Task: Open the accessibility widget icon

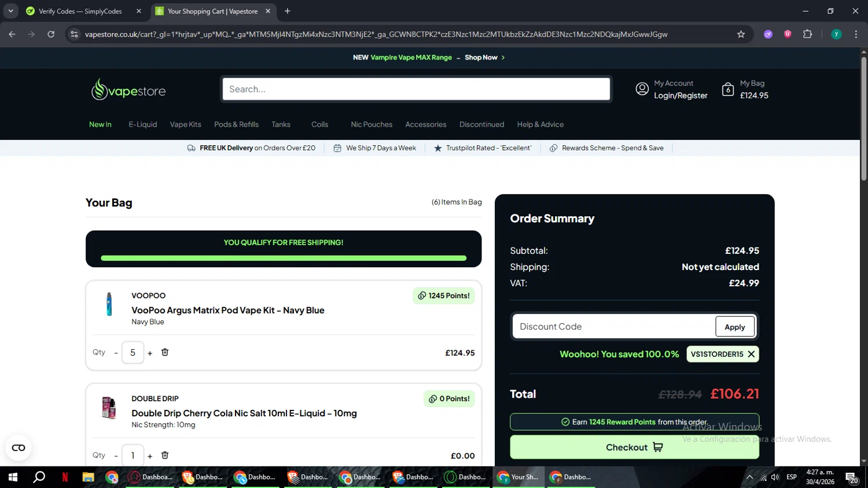Action: click(19, 448)
